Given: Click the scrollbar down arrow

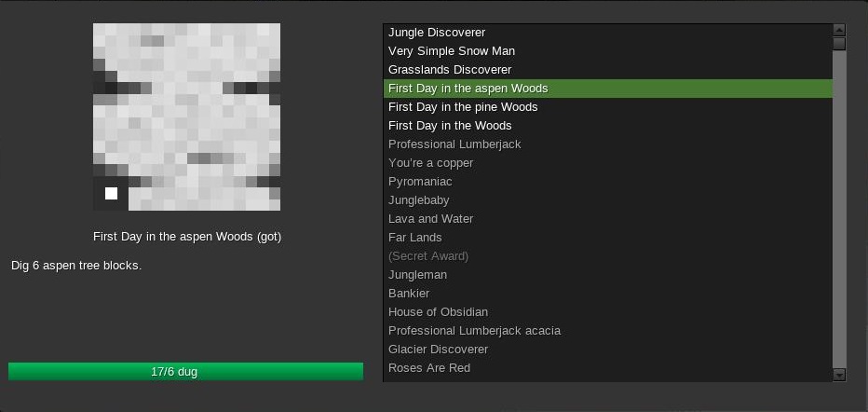Looking at the screenshot, I should [839, 375].
